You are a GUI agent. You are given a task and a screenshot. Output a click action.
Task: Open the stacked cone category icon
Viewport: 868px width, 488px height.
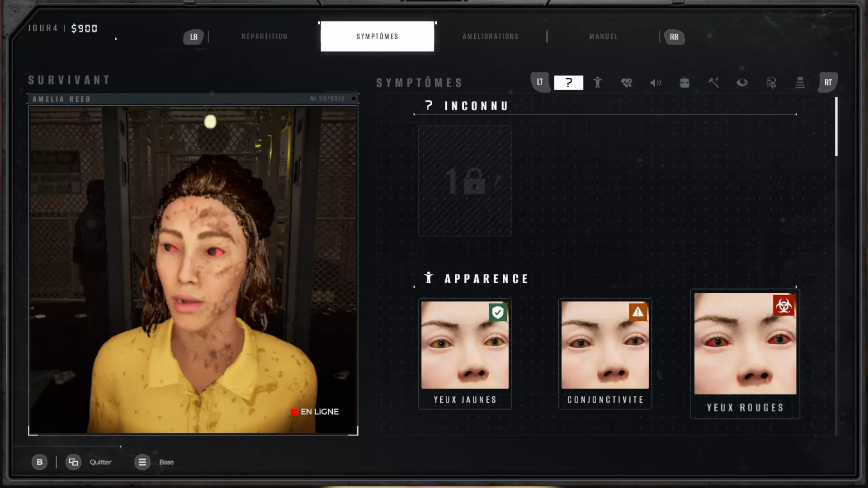tap(800, 83)
